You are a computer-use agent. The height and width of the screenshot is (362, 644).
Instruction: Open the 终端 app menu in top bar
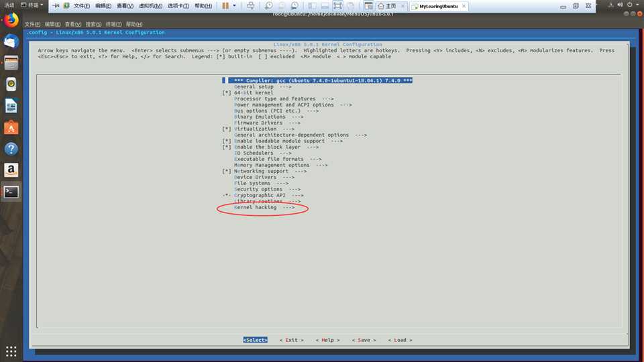click(x=32, y=5)
